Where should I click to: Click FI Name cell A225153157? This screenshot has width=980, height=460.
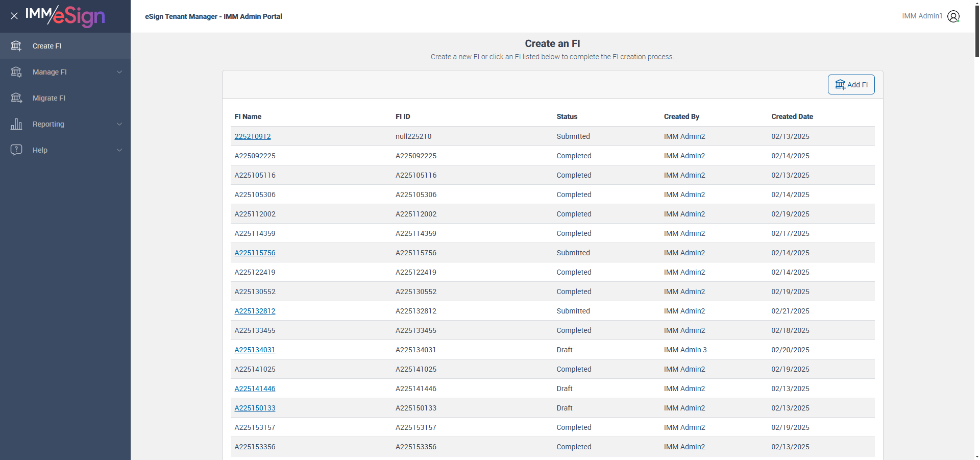click(x=255, y=427)
